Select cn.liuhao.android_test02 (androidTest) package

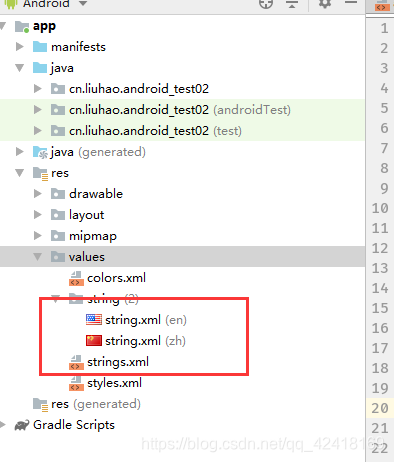180,110
